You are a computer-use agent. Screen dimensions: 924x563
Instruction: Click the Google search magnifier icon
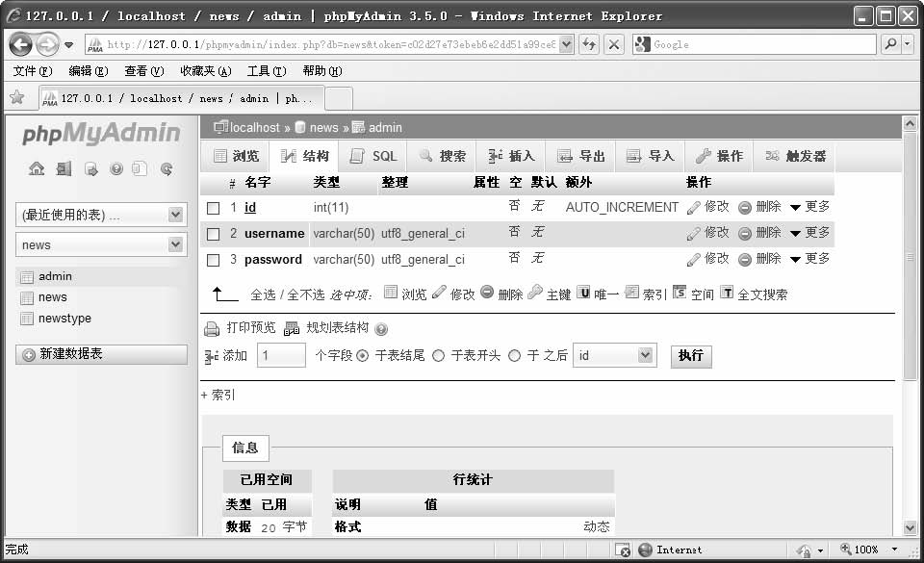891,44
